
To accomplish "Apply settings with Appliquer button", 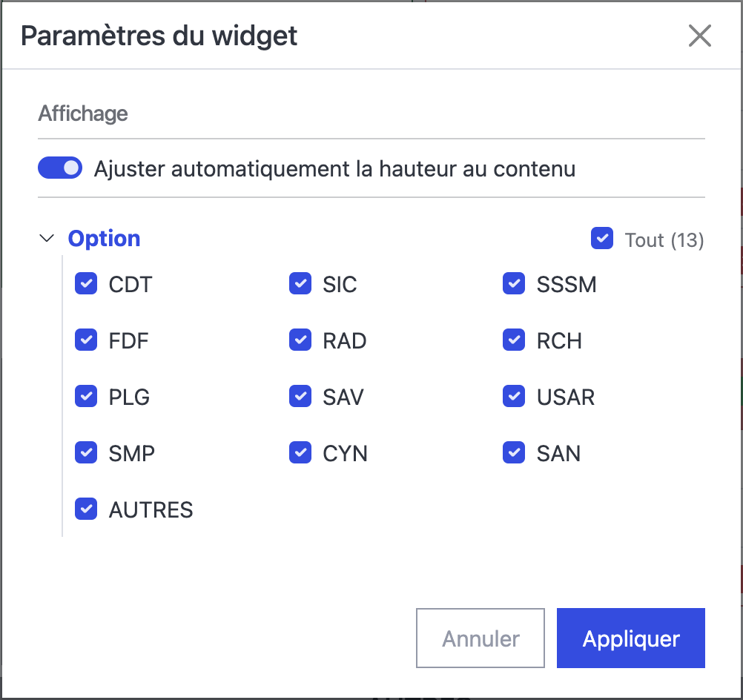I will point(630,638).
